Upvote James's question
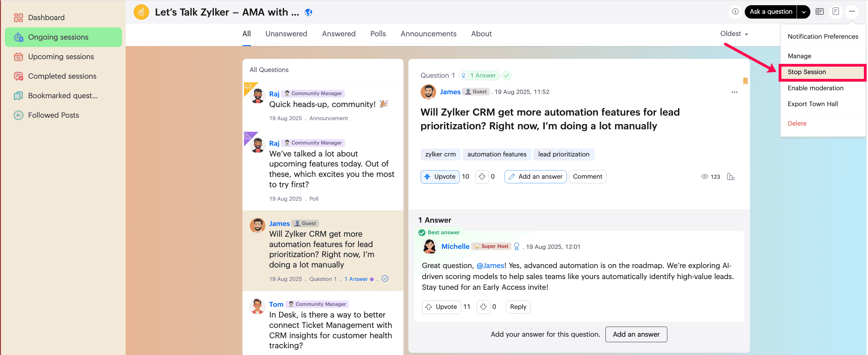Image resolution: width=868 pixels, height=355 pixels. coord(440,177)
